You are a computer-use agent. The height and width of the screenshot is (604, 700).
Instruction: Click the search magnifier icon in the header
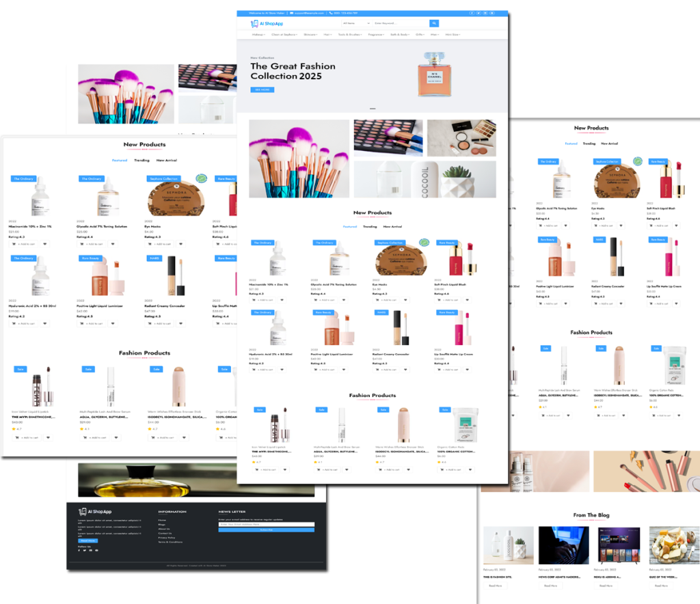tap(434, 23)
